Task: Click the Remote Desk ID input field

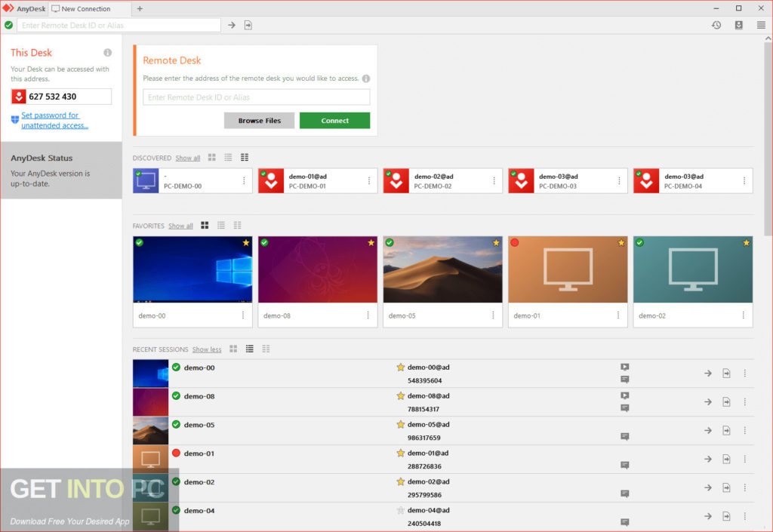Action: tap(257, 97)
